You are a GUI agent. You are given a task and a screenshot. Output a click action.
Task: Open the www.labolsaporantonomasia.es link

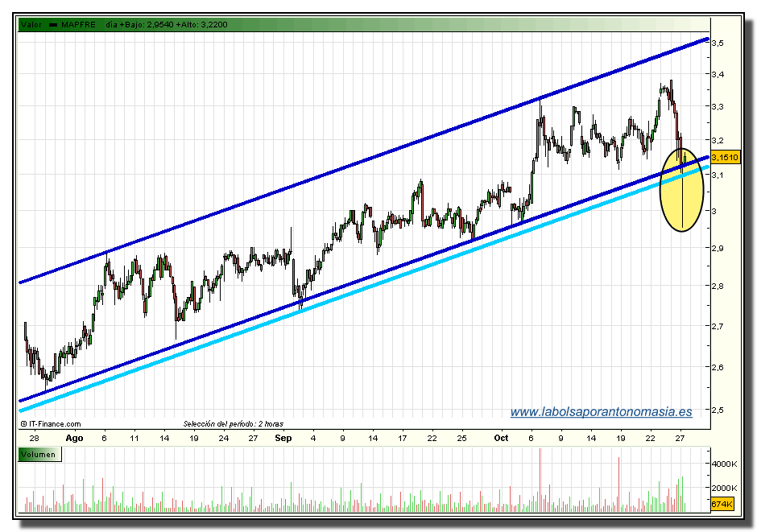[601, 411]
